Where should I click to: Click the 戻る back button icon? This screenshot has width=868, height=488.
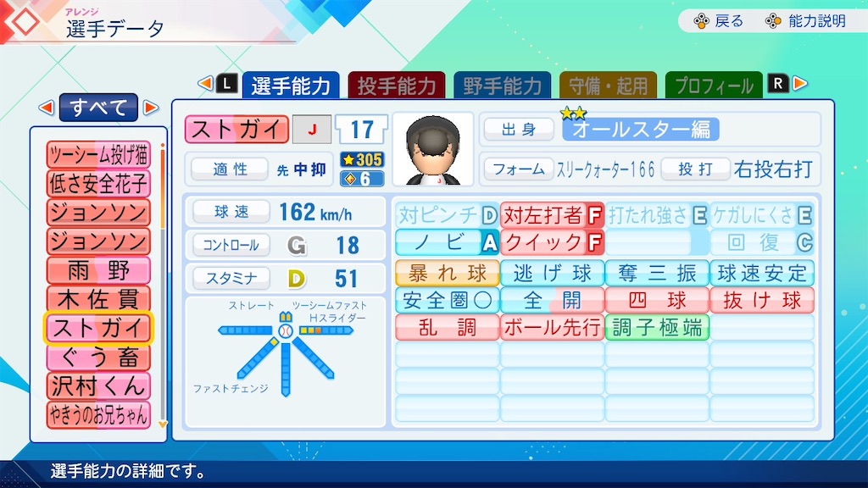tap(701, 21)
